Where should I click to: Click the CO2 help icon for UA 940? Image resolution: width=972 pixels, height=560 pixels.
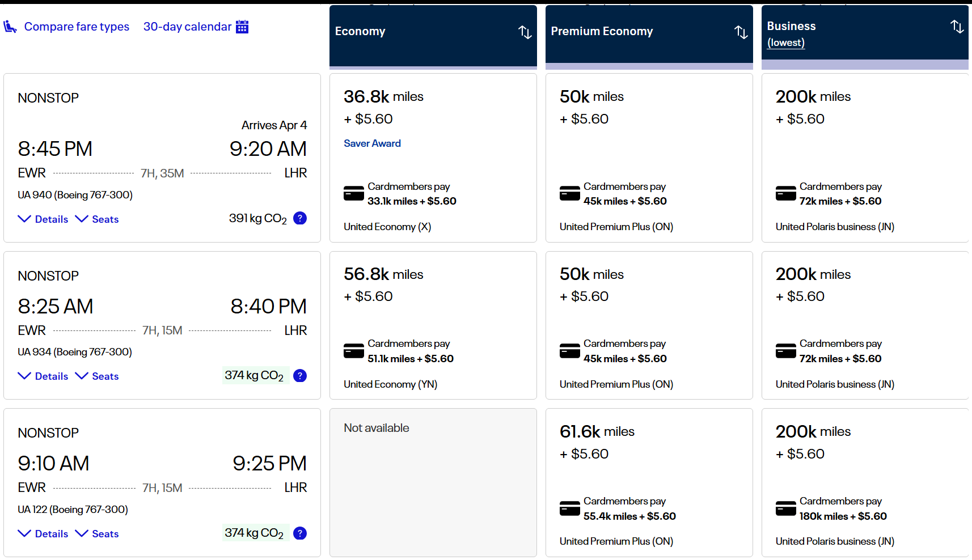click(x=300, y=218)
